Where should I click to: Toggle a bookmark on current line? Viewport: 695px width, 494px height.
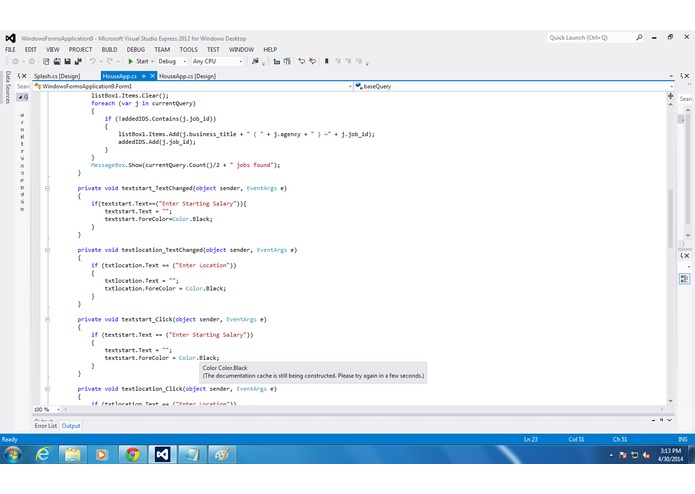(x=327, y=62)
